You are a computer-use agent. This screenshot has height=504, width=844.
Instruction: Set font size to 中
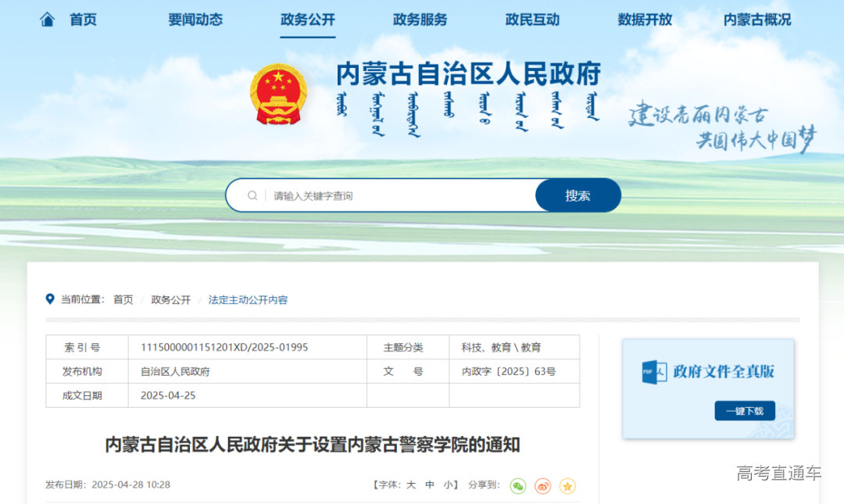click(430, 484)
